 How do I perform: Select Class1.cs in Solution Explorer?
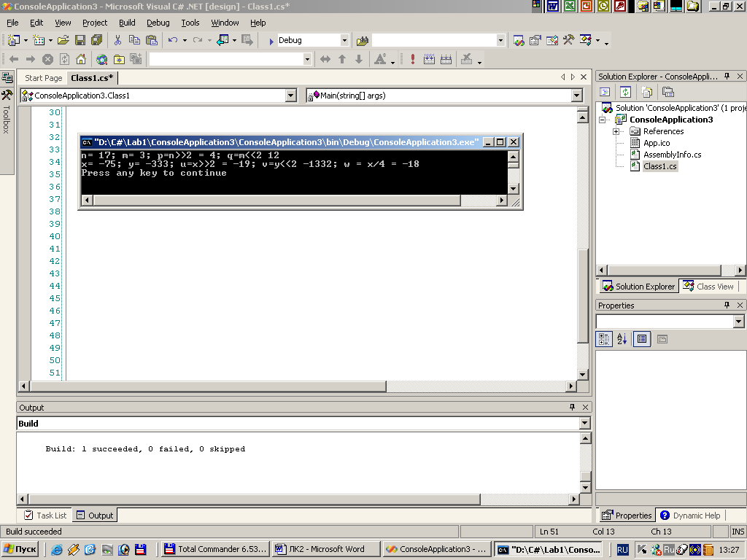(659, 166)
